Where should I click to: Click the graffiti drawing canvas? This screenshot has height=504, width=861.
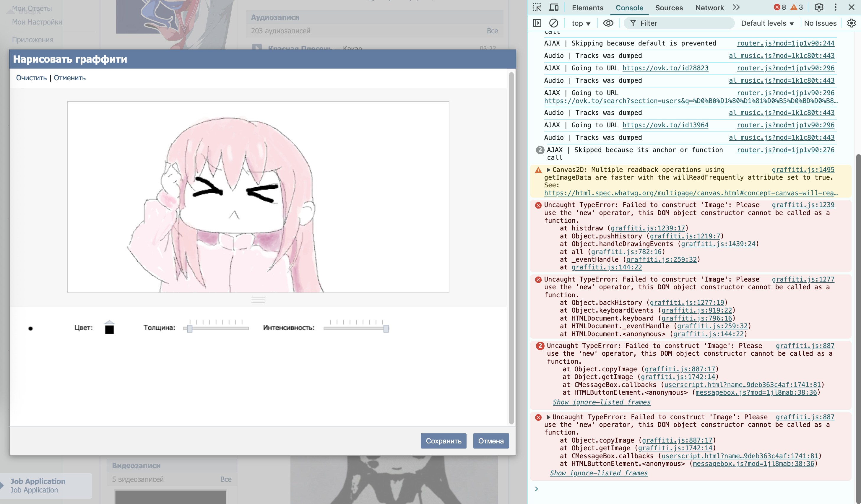[x=258, y=197]
